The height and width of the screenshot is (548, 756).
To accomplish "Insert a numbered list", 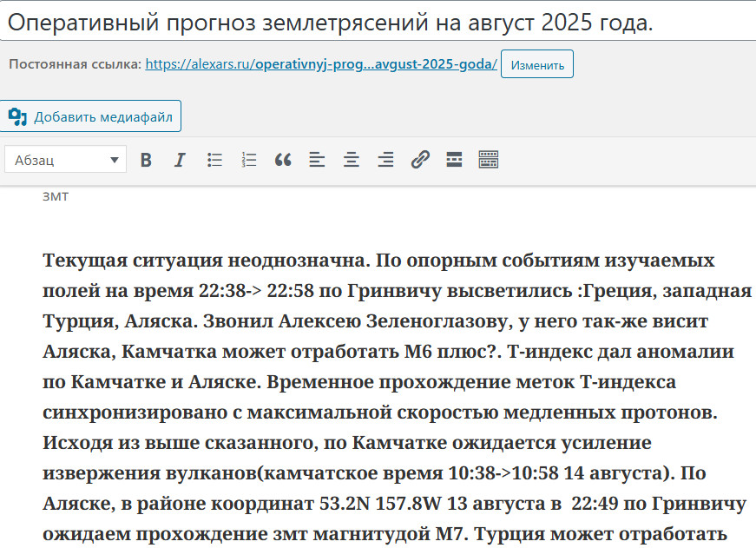I will (x=249, y=160).
